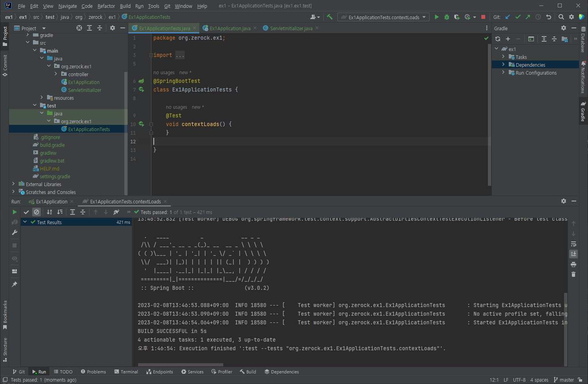Expand Scratches and Consoles node
Screen dimensions: 588x384
click(x=13, y=192)
